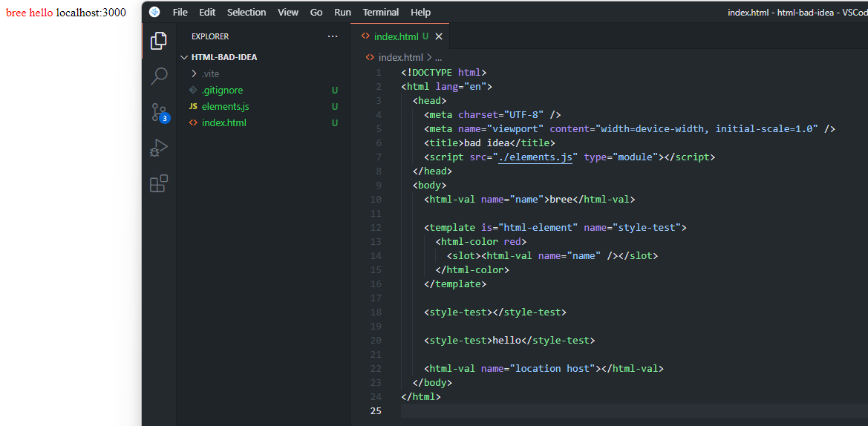Click the word 'bree' in html-val element
Viewport: 868px width, 426px height.
(560, 199)
